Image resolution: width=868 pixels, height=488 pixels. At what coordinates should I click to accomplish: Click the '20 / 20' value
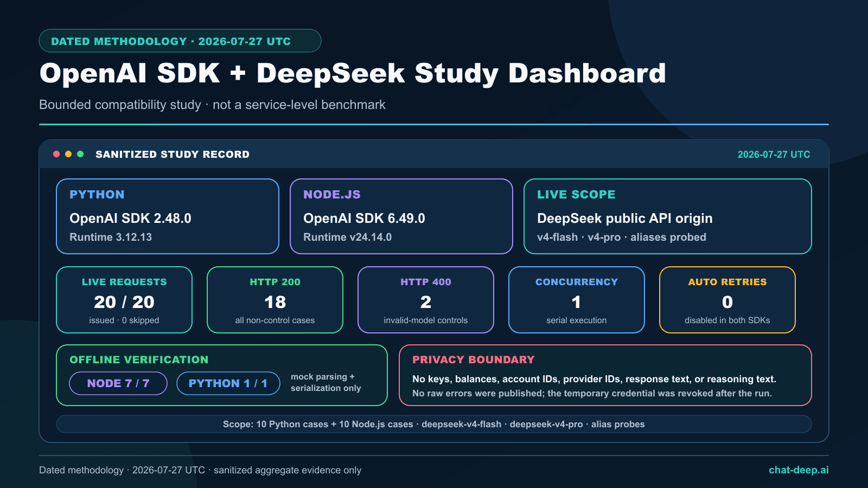124,302
